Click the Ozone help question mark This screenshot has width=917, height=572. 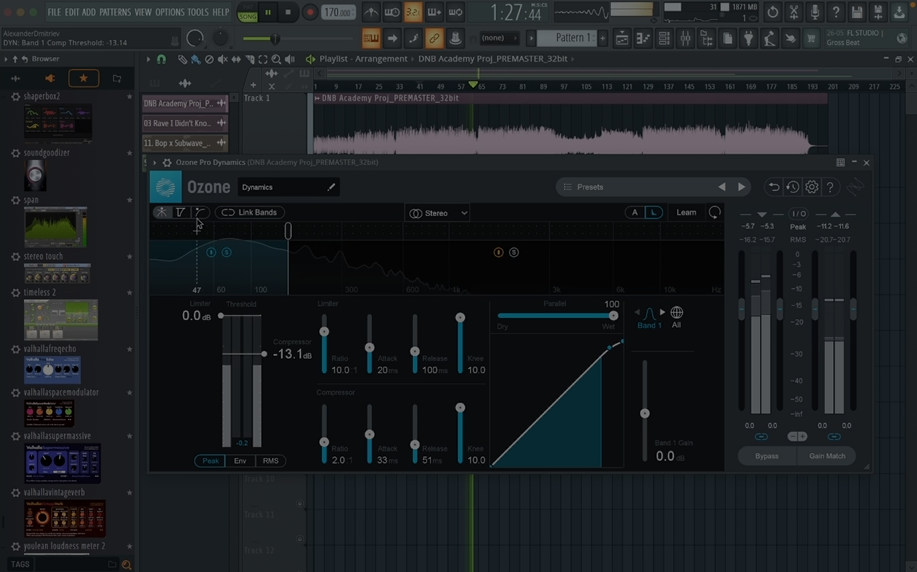tap(830, 187)
